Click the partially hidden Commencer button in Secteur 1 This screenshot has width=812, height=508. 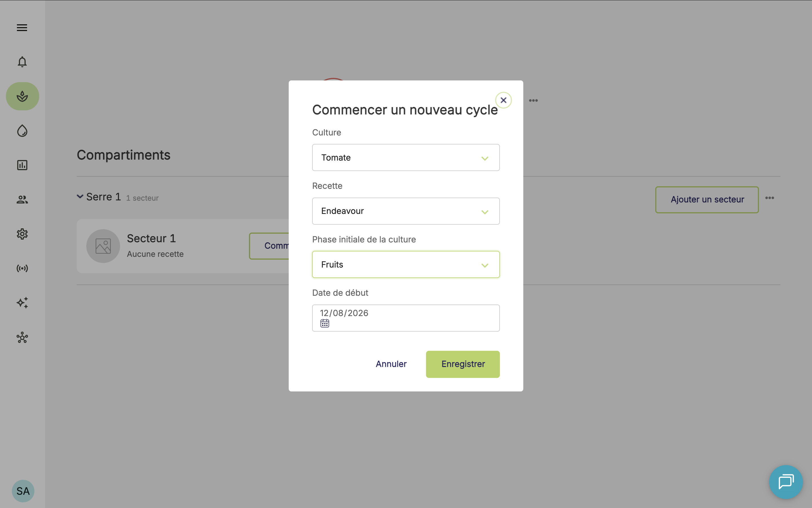(x=269, y=246)
